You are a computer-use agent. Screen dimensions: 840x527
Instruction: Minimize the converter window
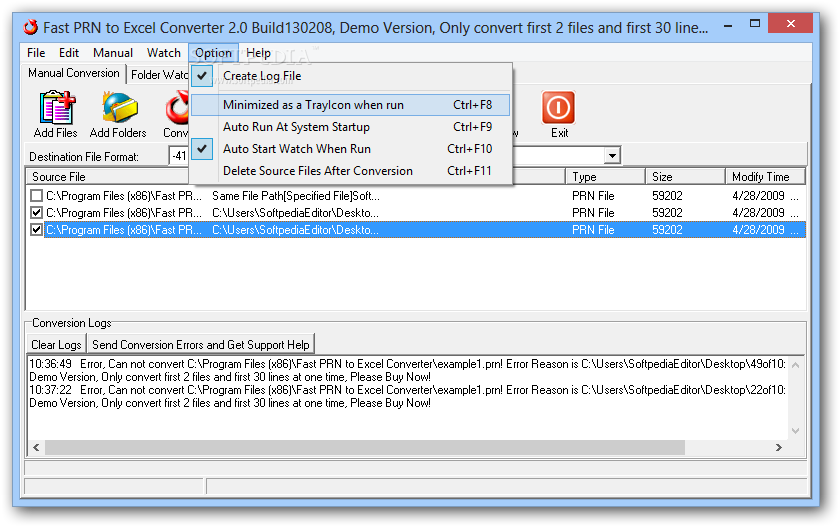click(728, 25)
